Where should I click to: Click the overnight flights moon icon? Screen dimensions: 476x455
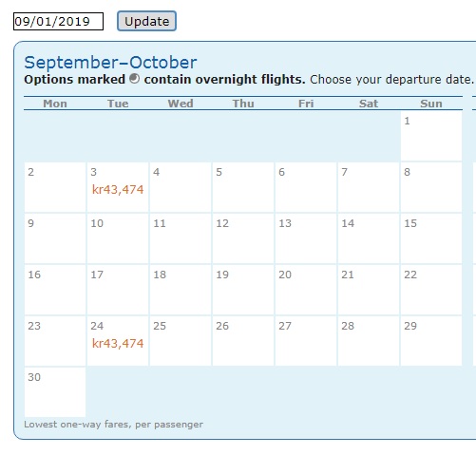pos(135,79)
